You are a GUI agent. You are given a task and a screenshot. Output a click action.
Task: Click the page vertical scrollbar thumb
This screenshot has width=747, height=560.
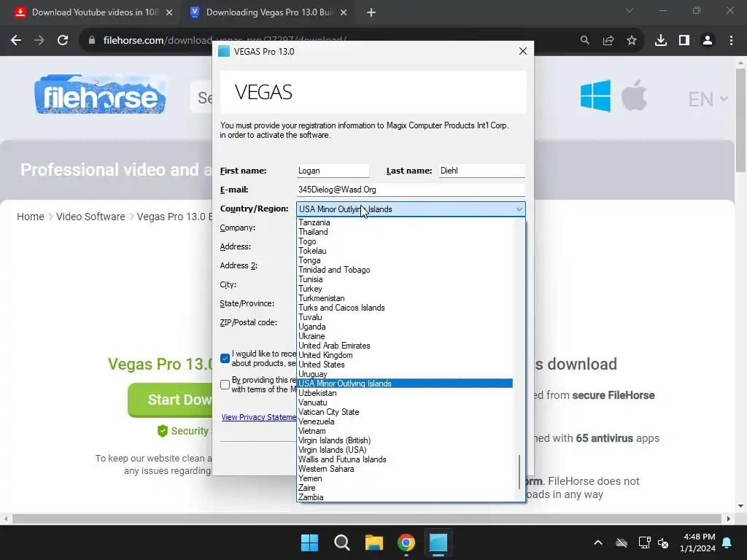point(740,120)
